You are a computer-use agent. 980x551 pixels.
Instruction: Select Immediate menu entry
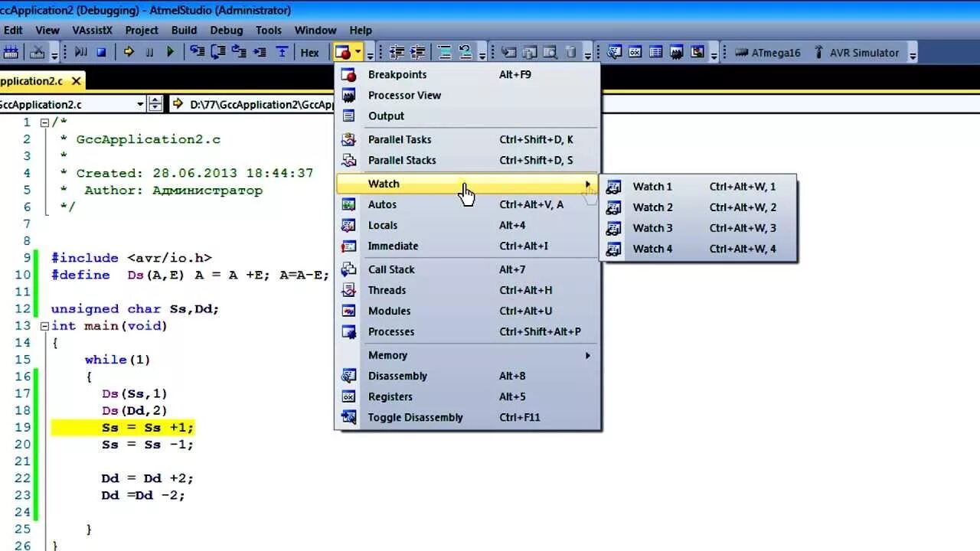click(x=468, y=246)
